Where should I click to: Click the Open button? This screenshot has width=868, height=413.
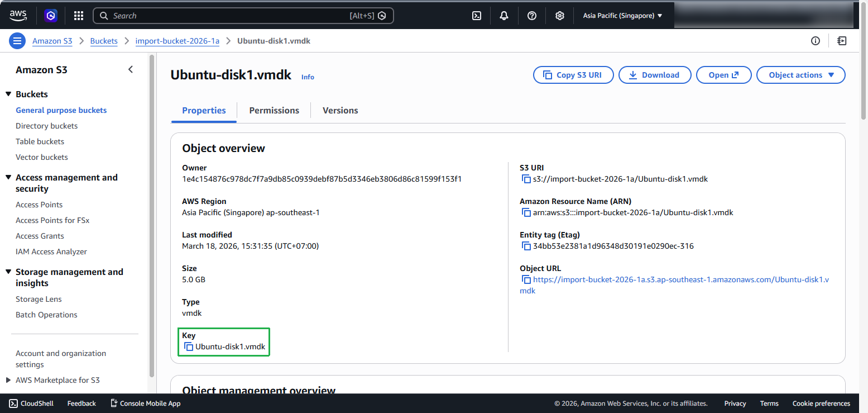pyautogui.click(x=724, y=75)
